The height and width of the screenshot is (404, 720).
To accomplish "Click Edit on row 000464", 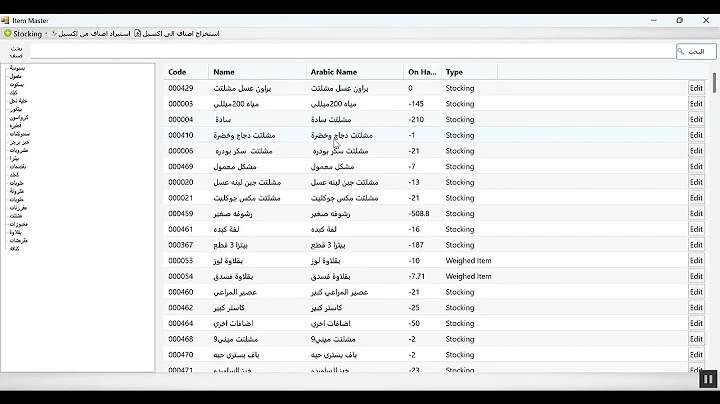I will click(696, 323).
